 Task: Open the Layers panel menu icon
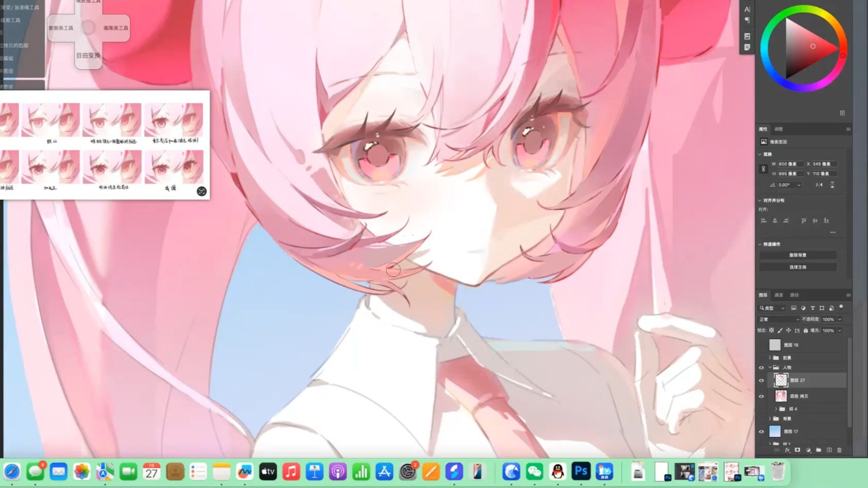coord(848,295)
